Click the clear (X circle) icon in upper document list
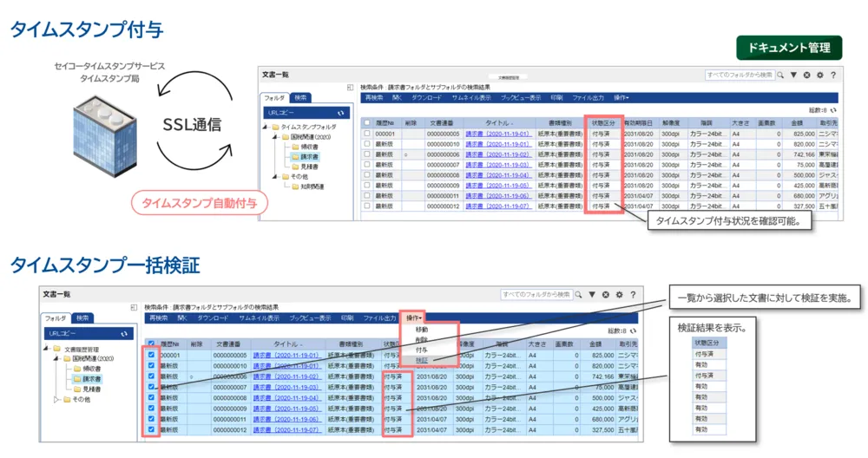The image size is (868, 458). point(806,75)
